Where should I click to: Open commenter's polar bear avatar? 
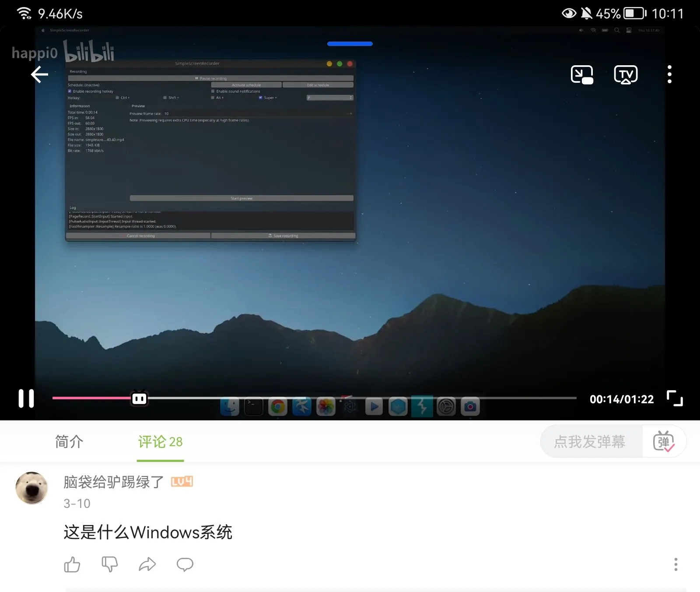coord(31,488)
